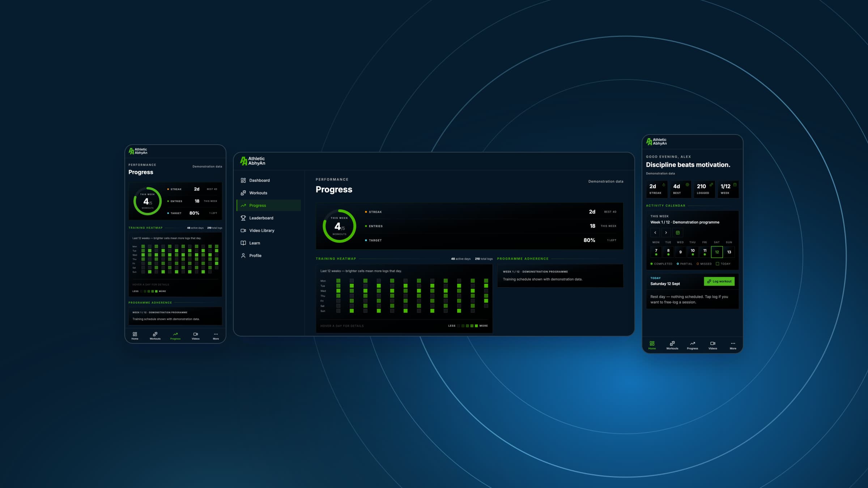Go to previous week with left chevron
Viewport: 868px width, 488px height.
tap(655, 233)
